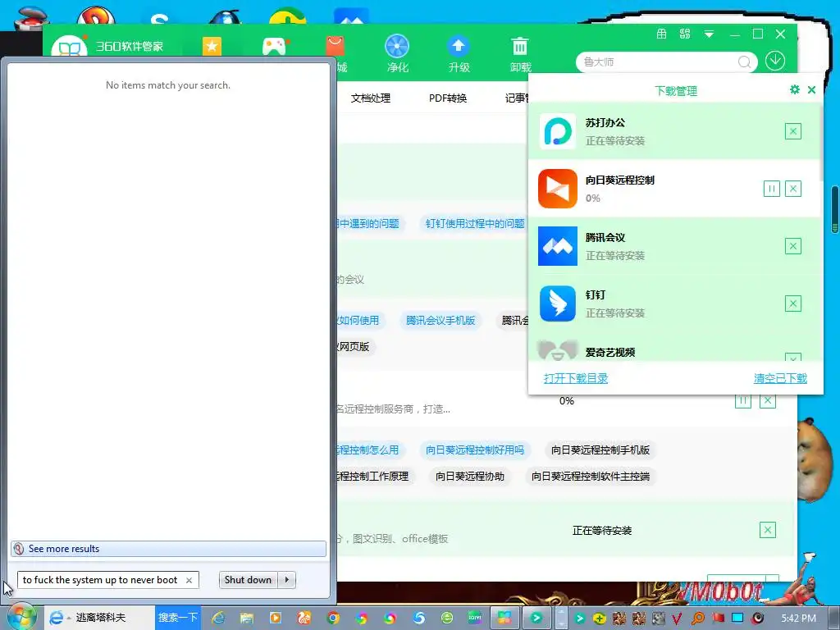Expand the title bar dropdown menu arrow
The height and width of the screenshot is (630, 840).
(709, 34)
